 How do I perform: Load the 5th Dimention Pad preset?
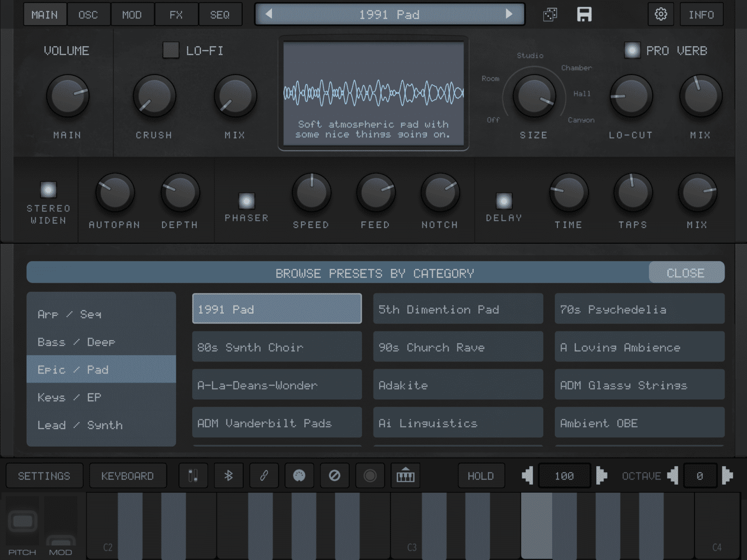point(458,309)
